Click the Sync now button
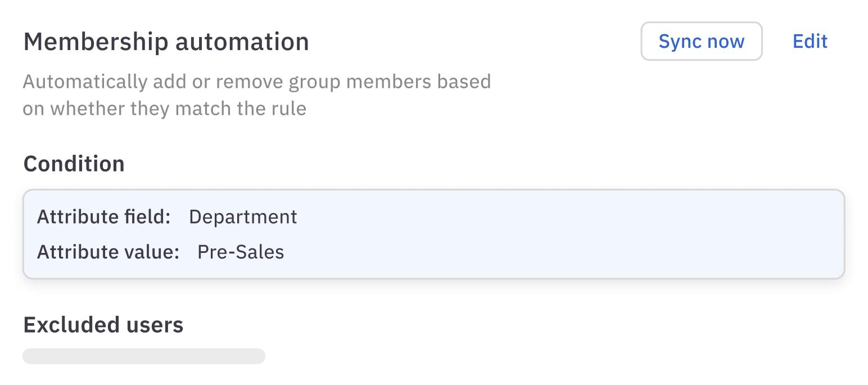868x385 pixels. (701, 41)
